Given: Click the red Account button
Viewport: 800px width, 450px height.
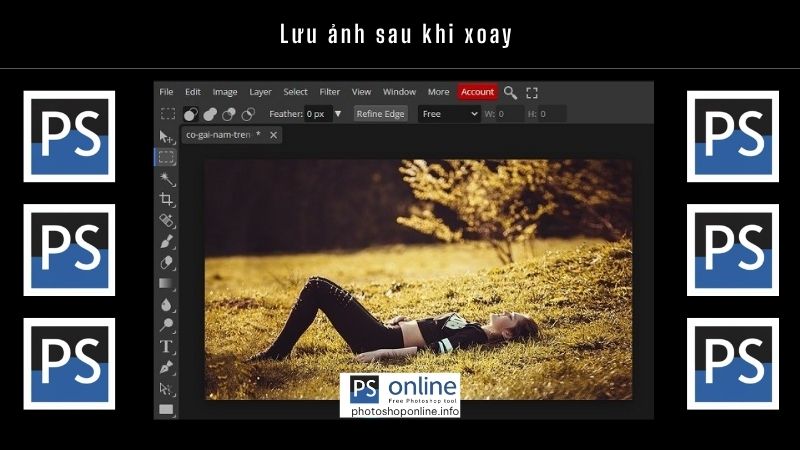Looking at the screenshot, I should tap(478, 92).
